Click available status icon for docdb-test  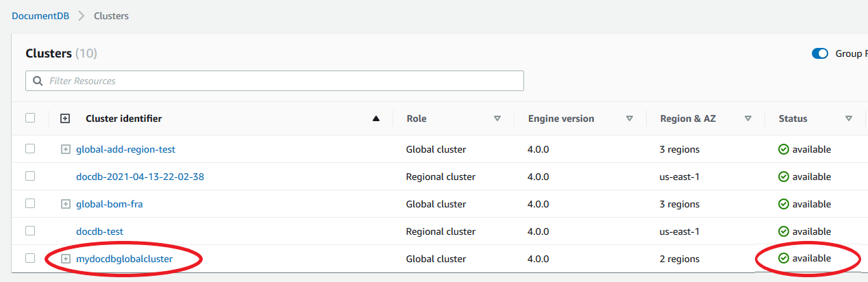click(x=784, y=231)
